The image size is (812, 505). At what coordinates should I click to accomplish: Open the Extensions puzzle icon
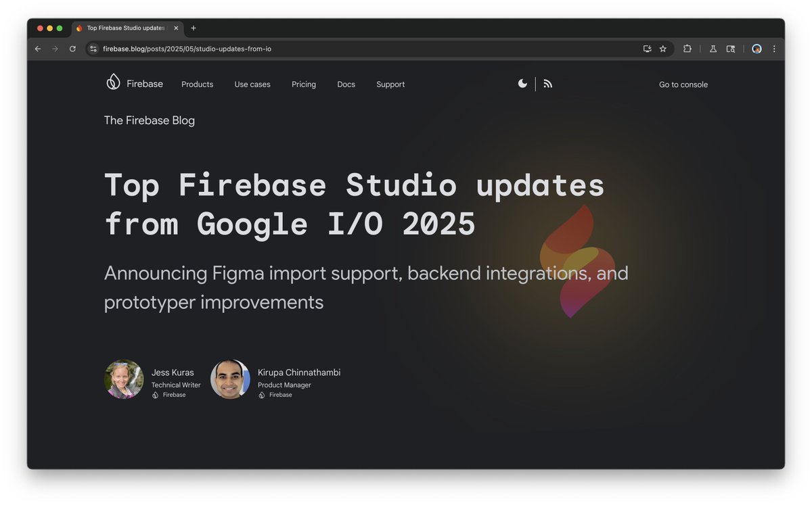[x=687, y=49]
